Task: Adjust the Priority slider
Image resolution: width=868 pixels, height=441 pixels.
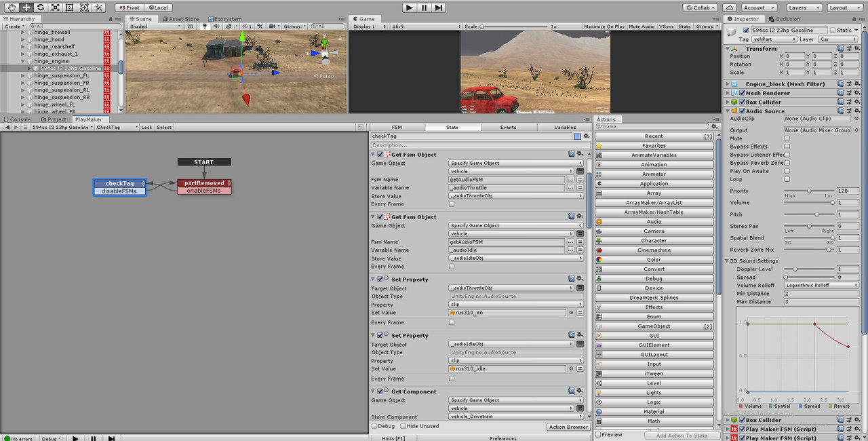Action: (x=809, y=191)
